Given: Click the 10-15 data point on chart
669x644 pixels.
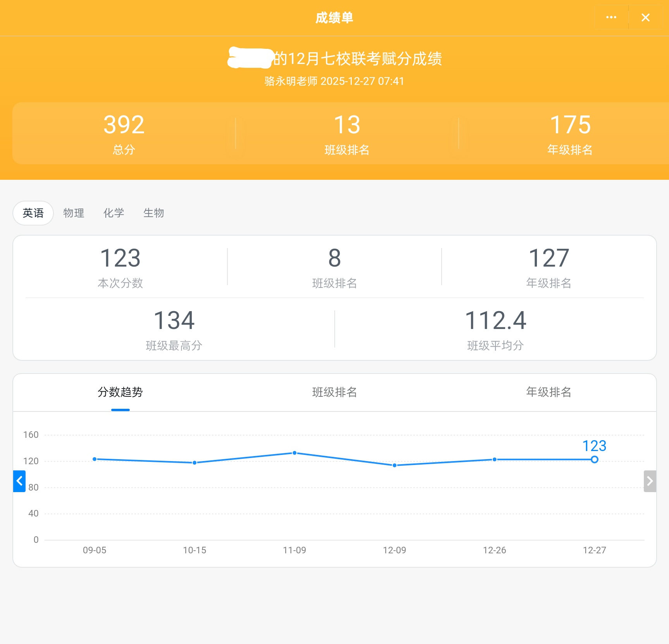Looking at the screenshot, I should point(194,463).
